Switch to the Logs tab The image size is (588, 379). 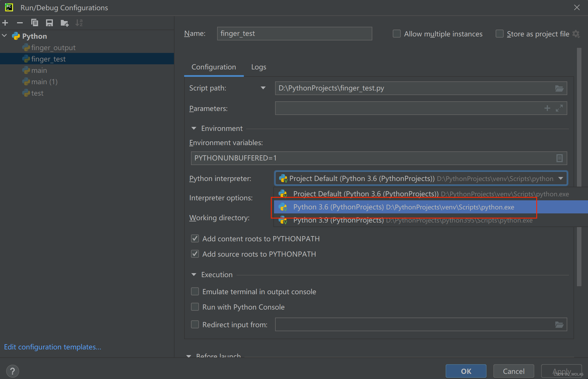click(x=259, y=67)
